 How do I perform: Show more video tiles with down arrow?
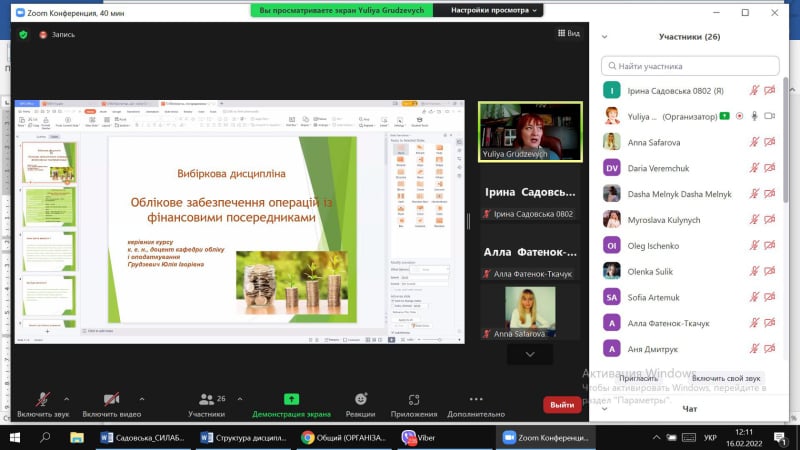click(530, 354)
